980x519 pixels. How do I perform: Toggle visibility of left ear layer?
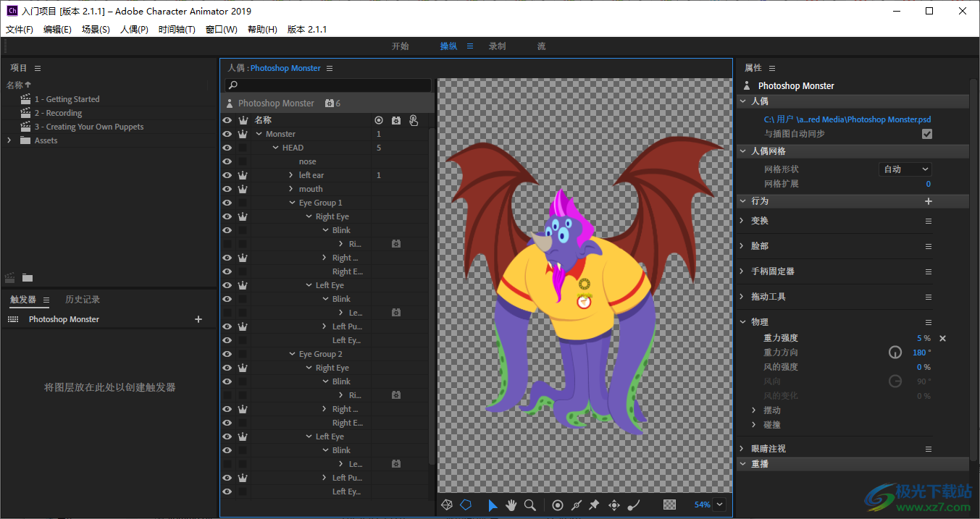pos(227,175)
